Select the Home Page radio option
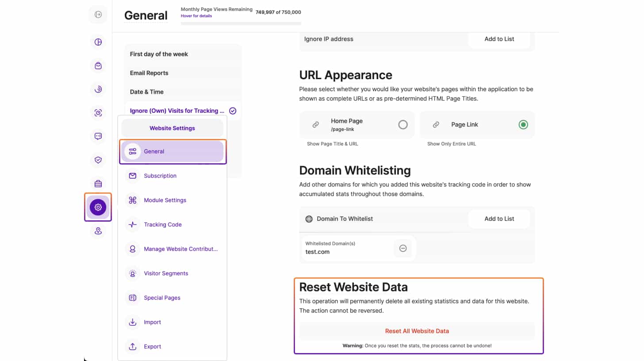The height and width of the screenshot is (361, 644). [402, 125]
